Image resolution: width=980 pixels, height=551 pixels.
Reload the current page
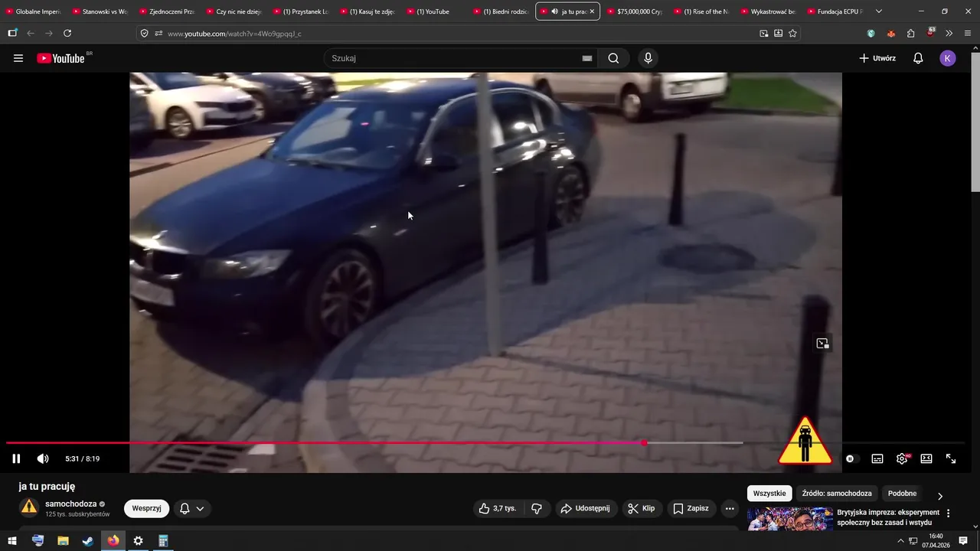[x=67, y=33]
